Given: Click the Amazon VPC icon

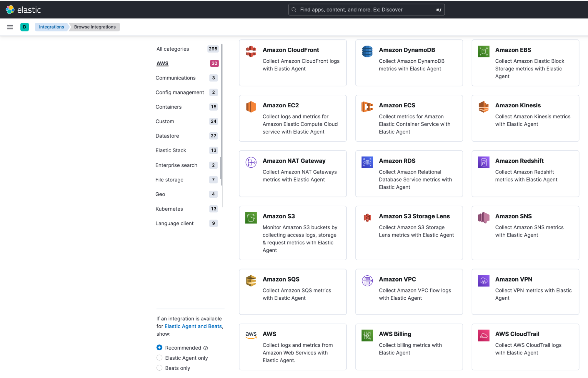Looking at the screenshot, I should point(367,281).
